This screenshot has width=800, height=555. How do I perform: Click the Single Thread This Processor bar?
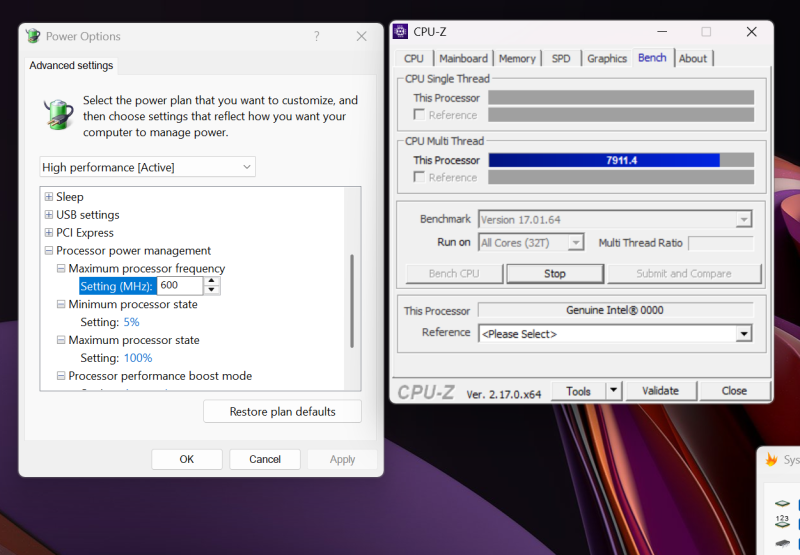coord(621,97)
